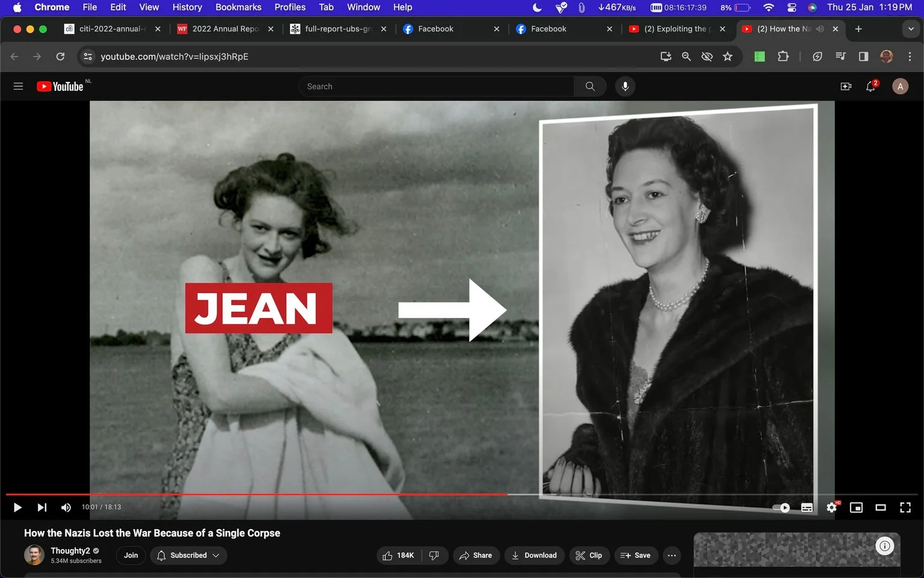Switch to the full-report-ubs tab
Image resolution: width=924 pixels, height=578 pixels.
coord(339,29)
